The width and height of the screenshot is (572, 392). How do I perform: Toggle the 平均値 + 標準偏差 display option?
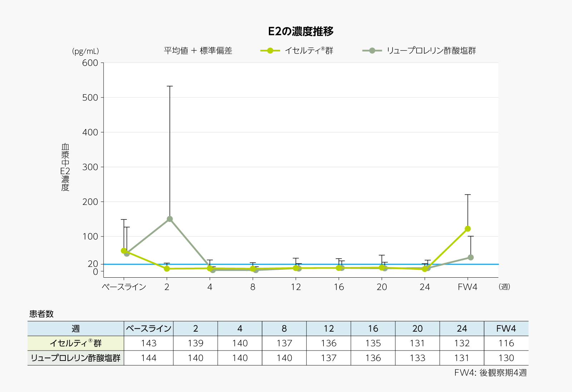(198, 50)
